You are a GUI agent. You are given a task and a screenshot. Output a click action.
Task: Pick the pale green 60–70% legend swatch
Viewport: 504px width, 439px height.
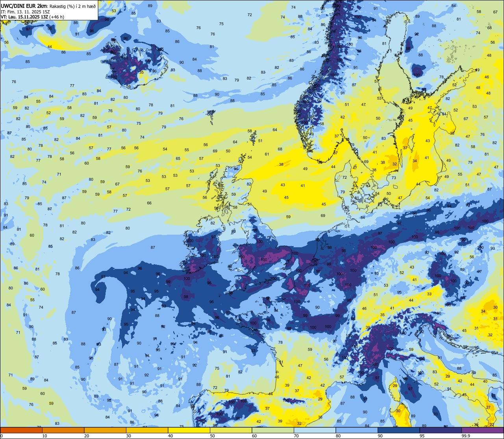[273, 430]
